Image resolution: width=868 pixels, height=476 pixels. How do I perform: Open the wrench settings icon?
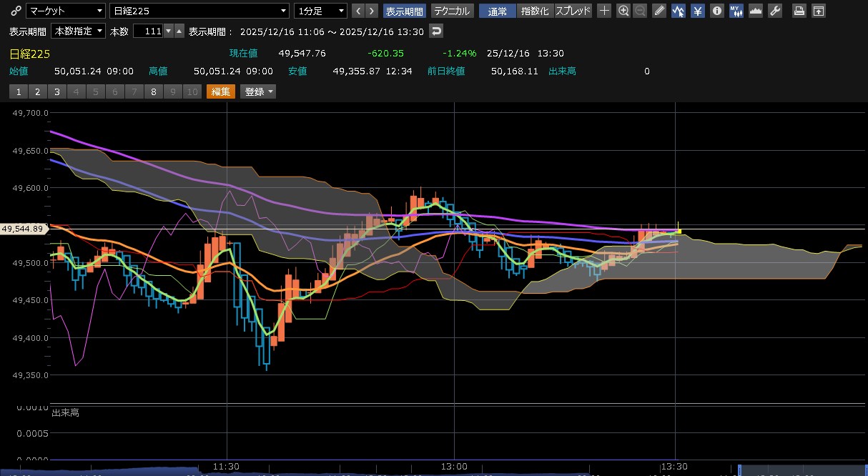point(775,11)
